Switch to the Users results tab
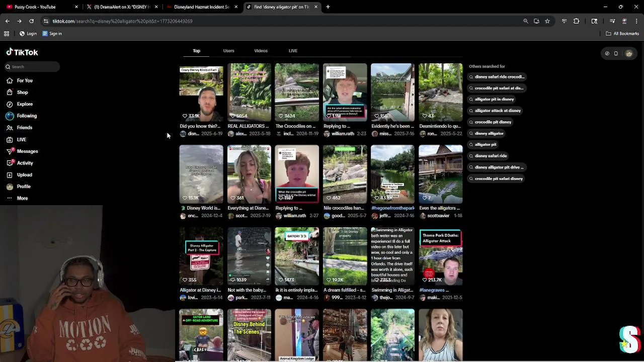This screenshot has height=362, width=644. point(228,51)
